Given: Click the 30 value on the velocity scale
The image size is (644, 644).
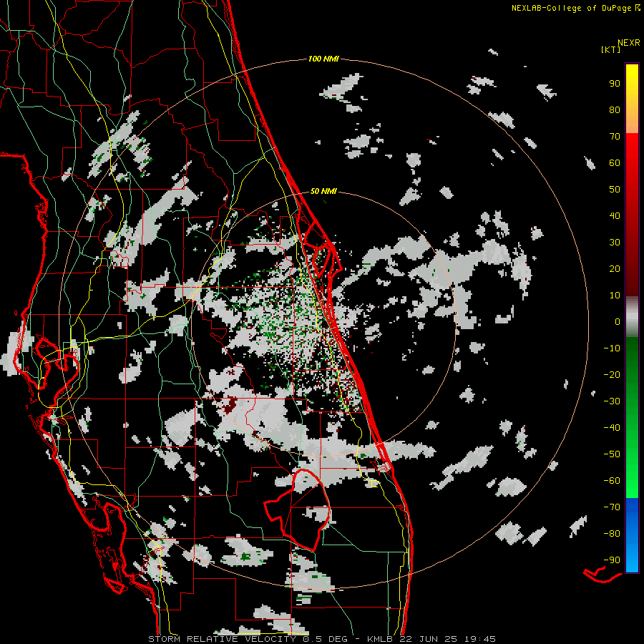Looking at the screenshot, I should pos(615,243).
